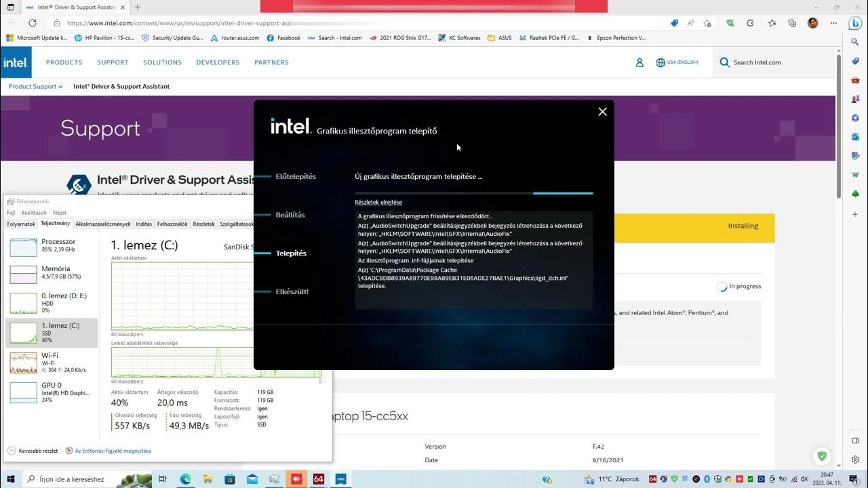The height and width of the screenshot is (488, 868).
Task: Open the PRODUCTS menu on Intel site
Action: click(64, 62)
